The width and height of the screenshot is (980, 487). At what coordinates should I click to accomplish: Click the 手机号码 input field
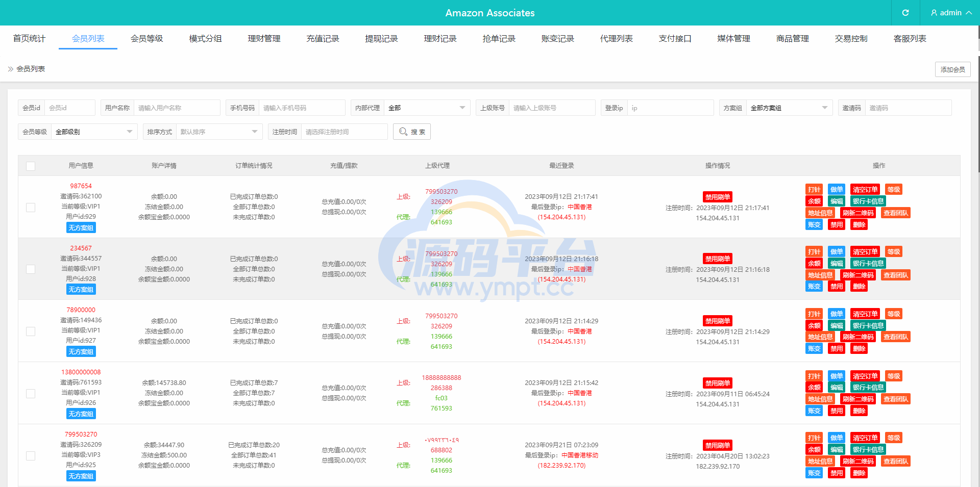pos(301,108)
